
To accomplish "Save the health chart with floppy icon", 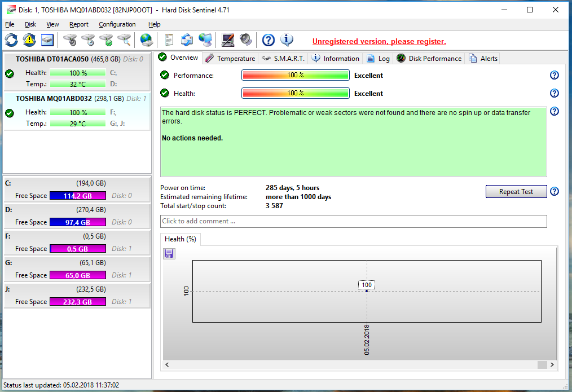I will 169,254.
